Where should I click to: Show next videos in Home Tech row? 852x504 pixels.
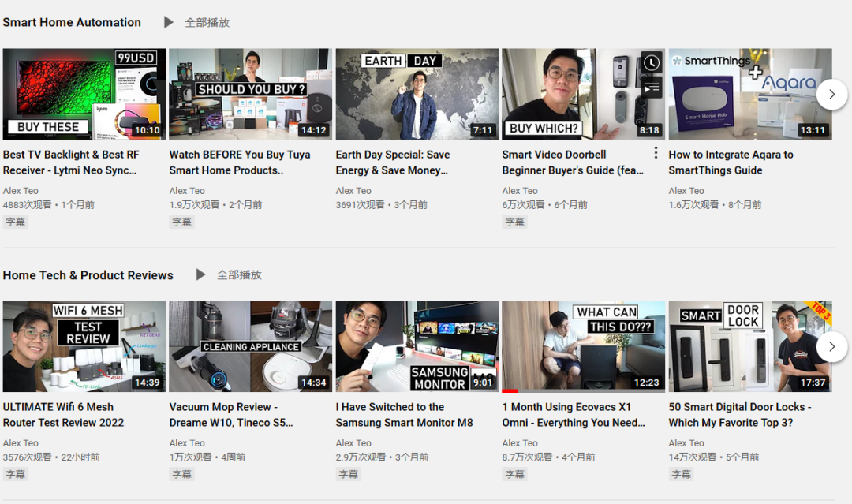point(832,346)
